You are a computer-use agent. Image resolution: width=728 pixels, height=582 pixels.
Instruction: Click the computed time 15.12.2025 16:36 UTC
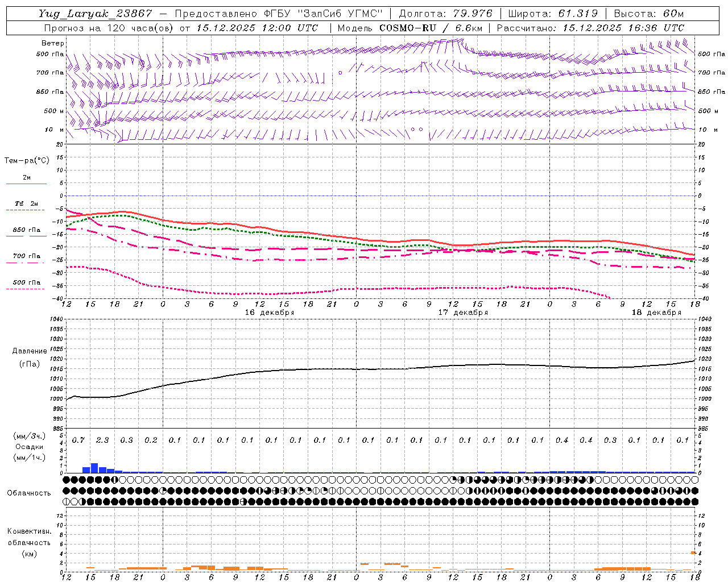point(623,28)
